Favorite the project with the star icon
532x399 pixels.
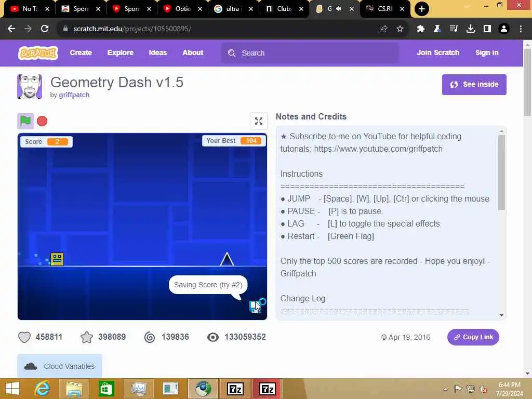87,337
